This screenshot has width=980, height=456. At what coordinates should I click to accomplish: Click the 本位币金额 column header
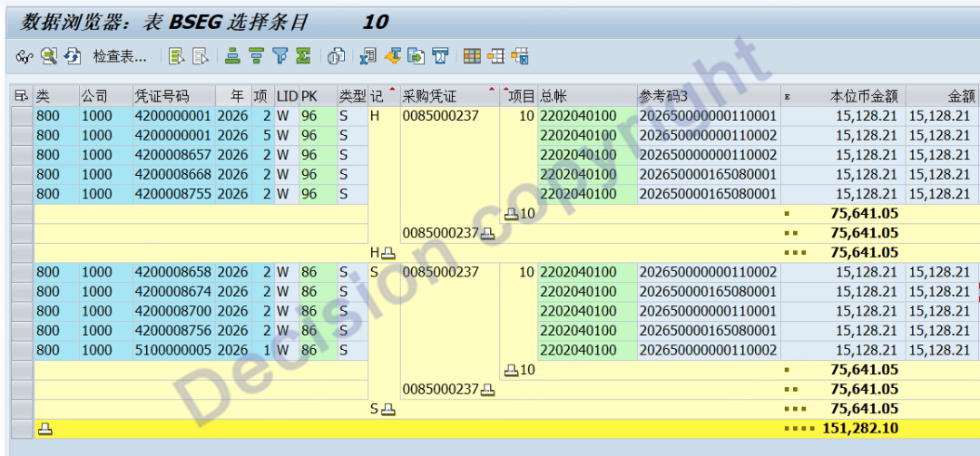[862, 96]
